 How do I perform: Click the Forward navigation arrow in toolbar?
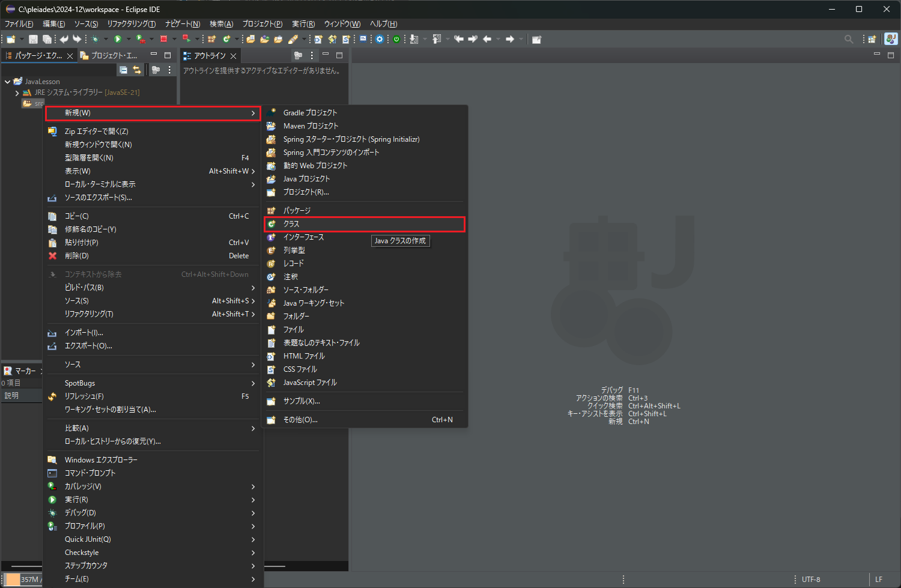pyautogui.click(x=510, y=39)
